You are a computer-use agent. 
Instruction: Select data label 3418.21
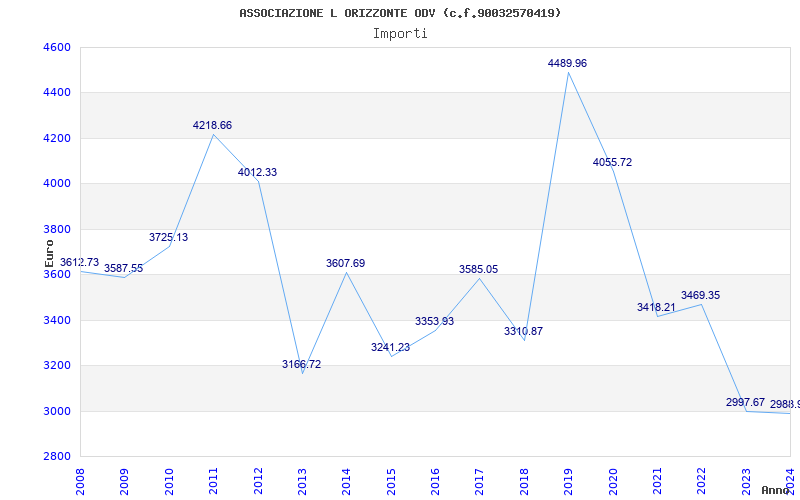(x=656, y=308)
